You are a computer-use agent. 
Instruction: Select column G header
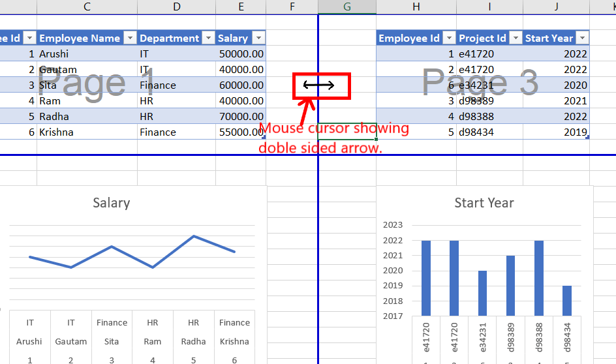tap(347, 7)
